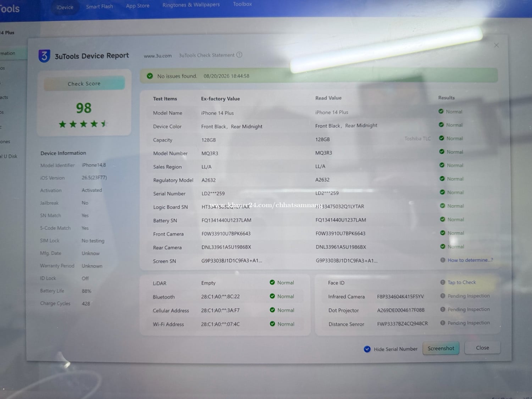Click the Normal check icon in Model Number row

[442, 152]
